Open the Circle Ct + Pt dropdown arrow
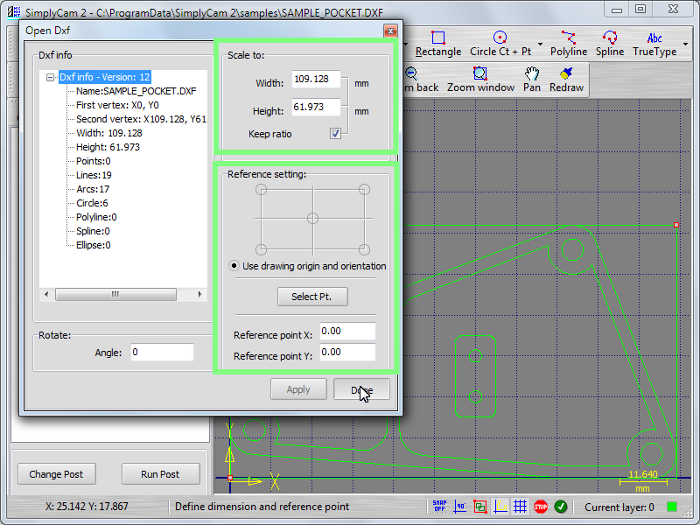This screenshot has height=525, width=700. [540, 45]
